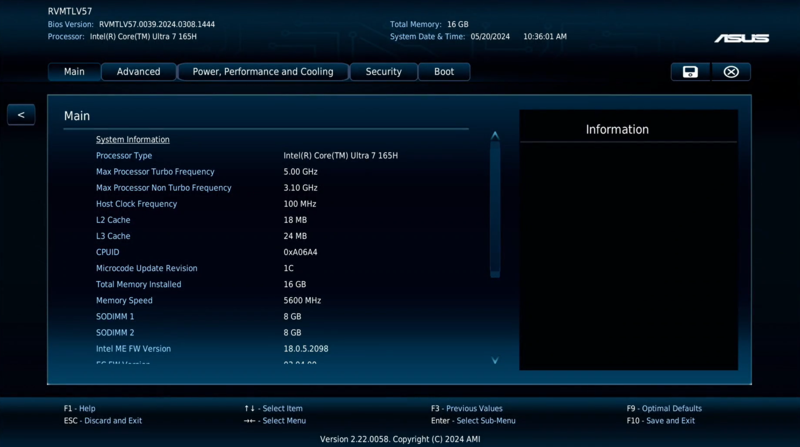Click the 1C microcode value

pos(289,268)
